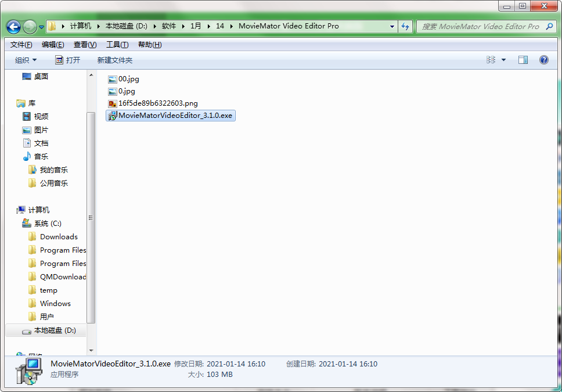Click the 系统 (C:) drive icon

click(27, 223)
